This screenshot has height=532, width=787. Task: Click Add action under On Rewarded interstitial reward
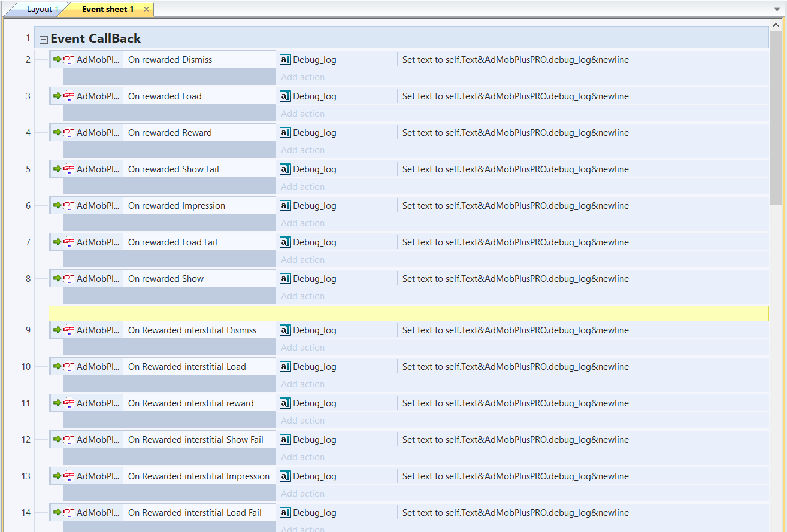(302, 421)
